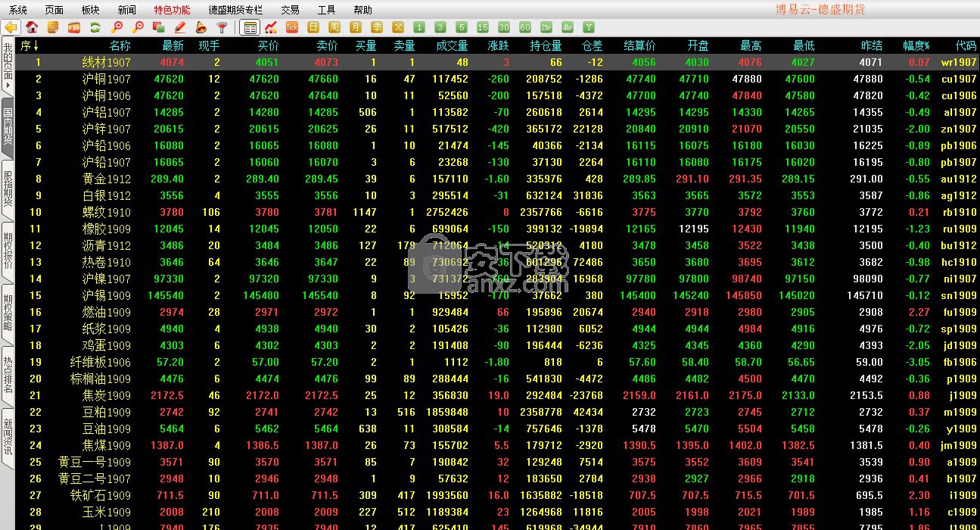Open the F10 info icon
980x530 pixels.
(x=74, y=27)
